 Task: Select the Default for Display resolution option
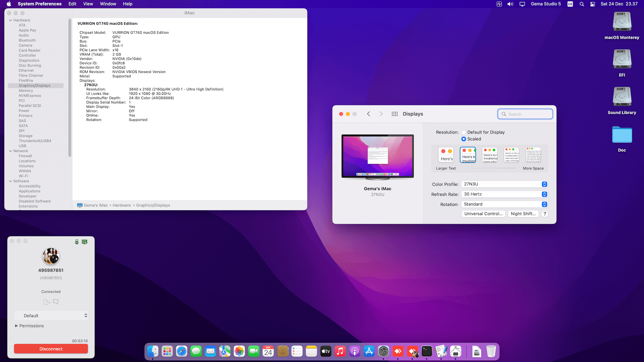click(464, 132)
